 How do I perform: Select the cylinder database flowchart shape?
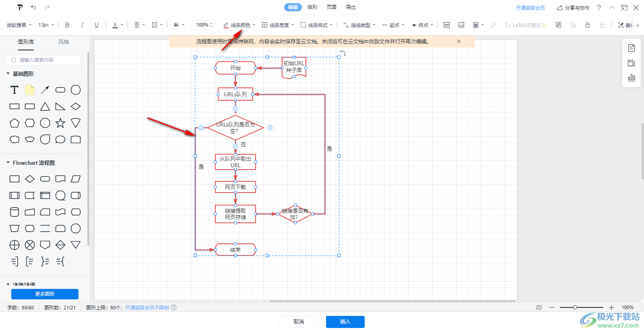pyautogui.click(x=14, y=212)
